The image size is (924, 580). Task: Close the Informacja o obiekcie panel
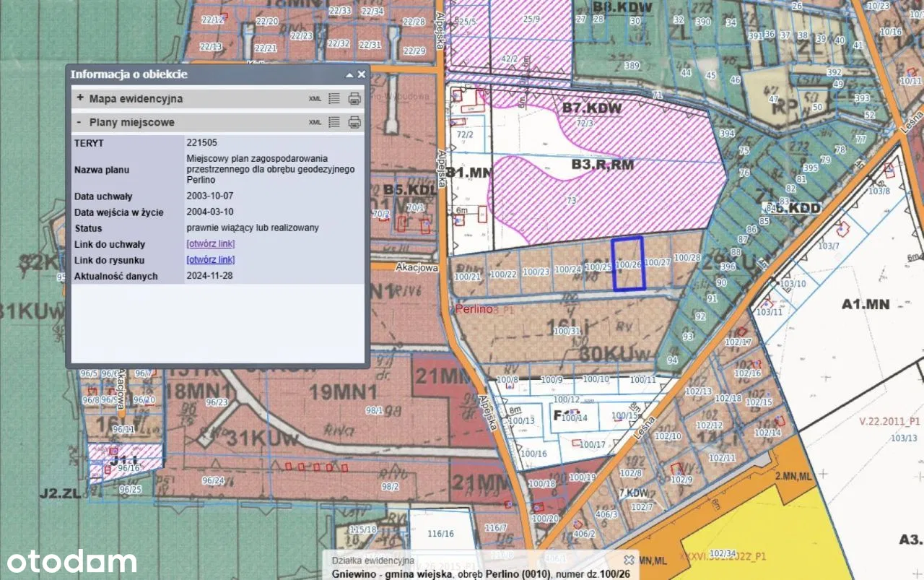(x=362, y=74)
